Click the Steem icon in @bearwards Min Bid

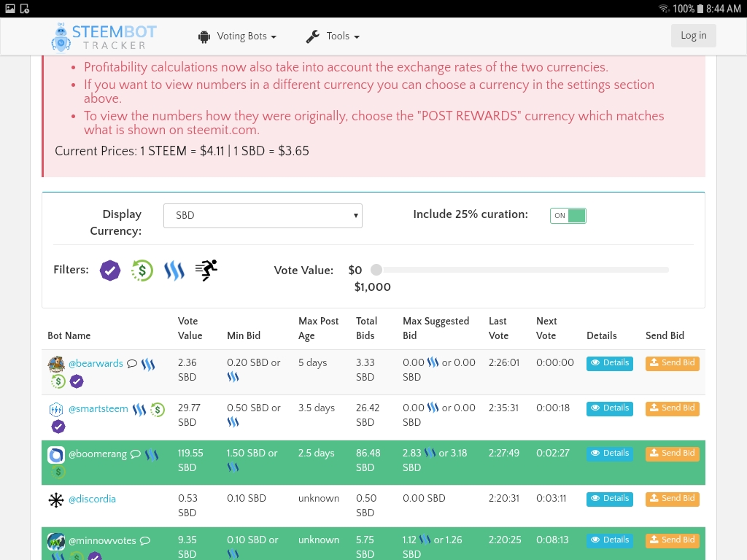[233, 377]
